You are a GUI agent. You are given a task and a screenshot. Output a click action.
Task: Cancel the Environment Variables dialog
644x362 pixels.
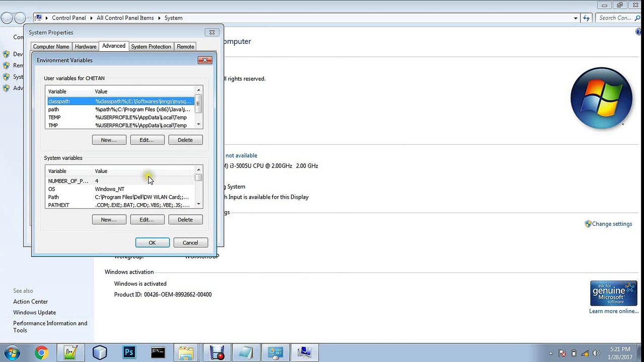[x=191, y=243]
